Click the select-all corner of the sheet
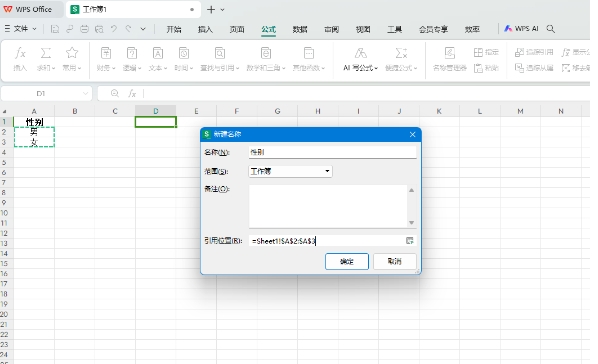 coord(5,111)
